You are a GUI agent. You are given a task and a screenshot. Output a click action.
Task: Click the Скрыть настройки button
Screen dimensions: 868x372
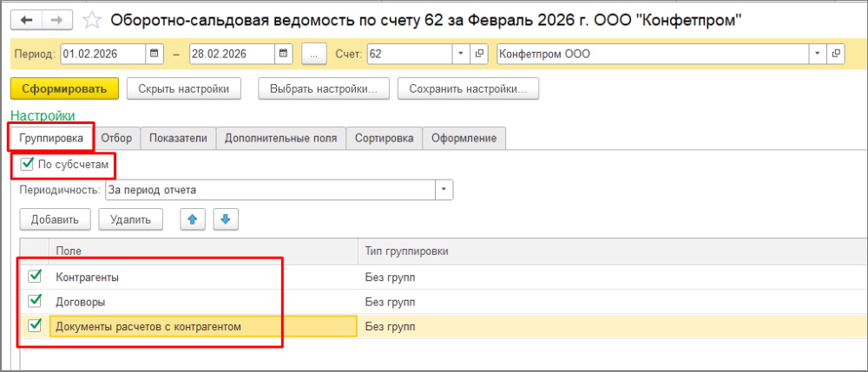(183, 88)
